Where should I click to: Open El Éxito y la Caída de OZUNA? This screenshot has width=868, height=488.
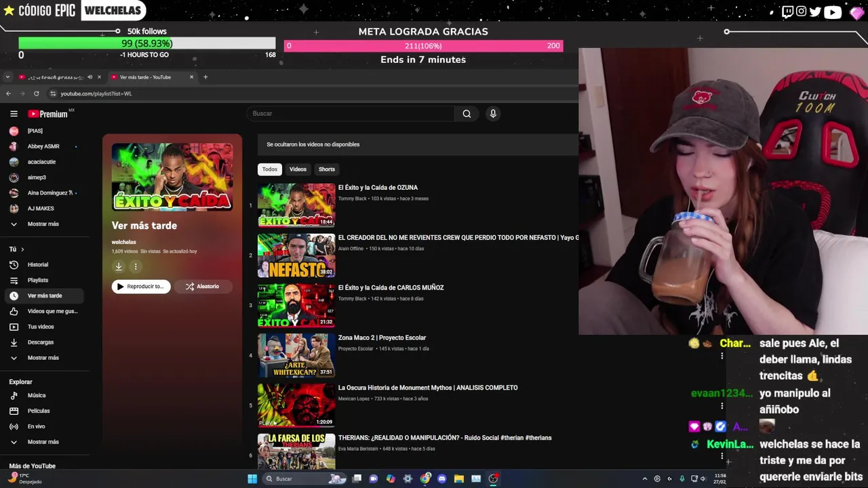[x=378, y=188]
